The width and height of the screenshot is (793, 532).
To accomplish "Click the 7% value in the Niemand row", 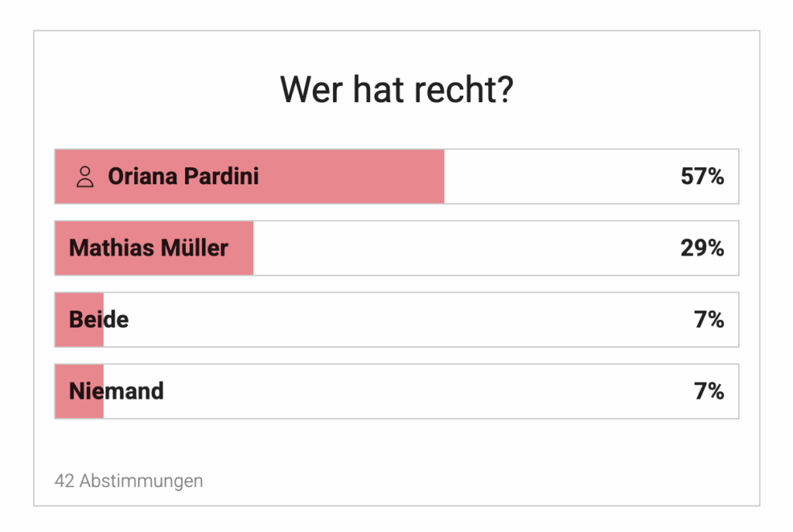I will click(x=709, y=391).
